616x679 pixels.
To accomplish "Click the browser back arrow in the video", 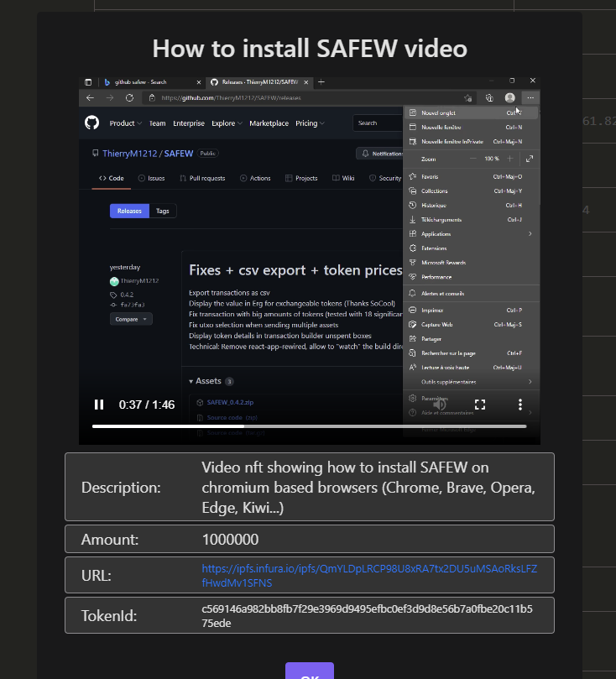I will (90, 98).
